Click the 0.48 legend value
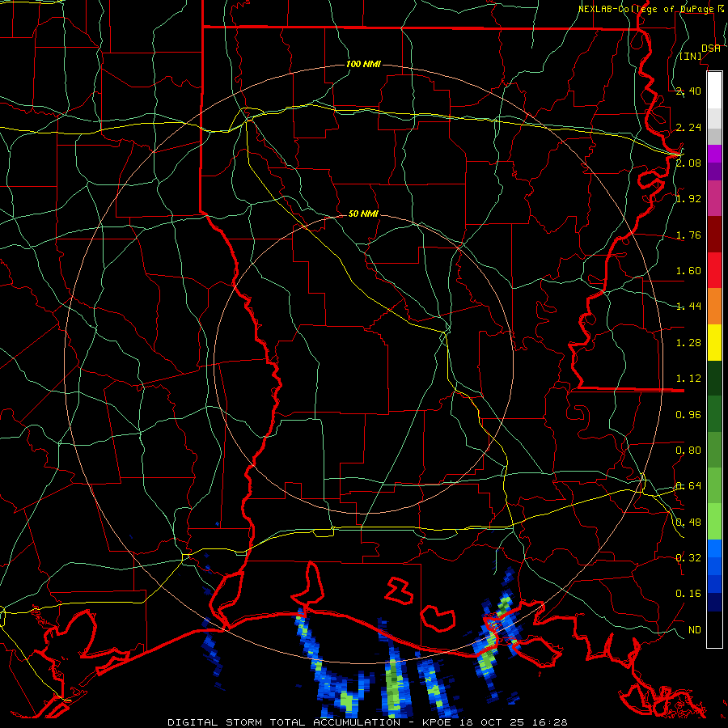 pos(688,523)
